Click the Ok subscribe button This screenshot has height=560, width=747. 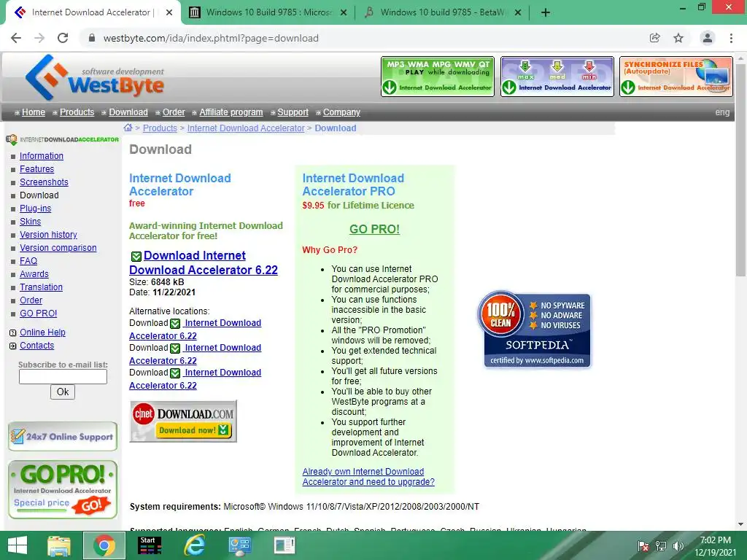tap(63, 392)
